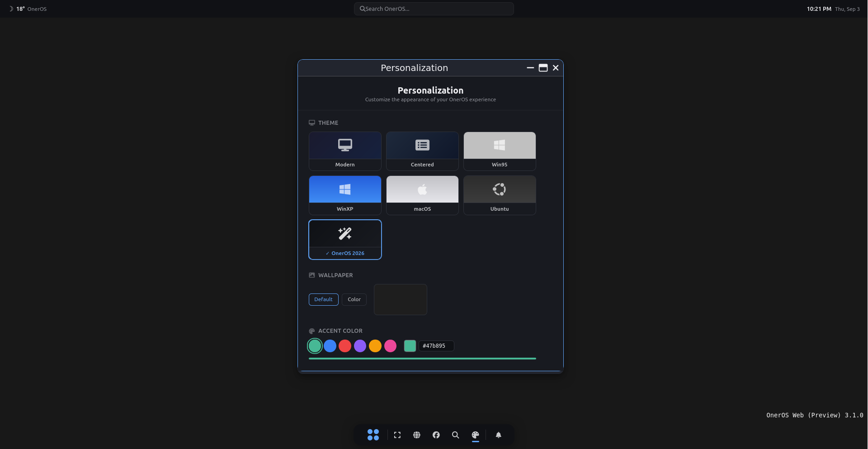Open the globe browser icon in dock
868x449 pixels.
[417, 435]
